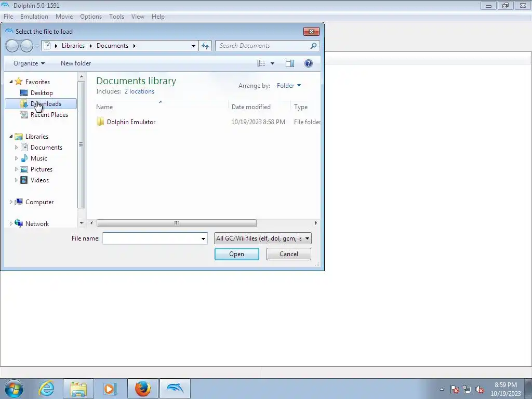Select Network in navigation pane
This screenshot has height=399, width=532.
37,223
